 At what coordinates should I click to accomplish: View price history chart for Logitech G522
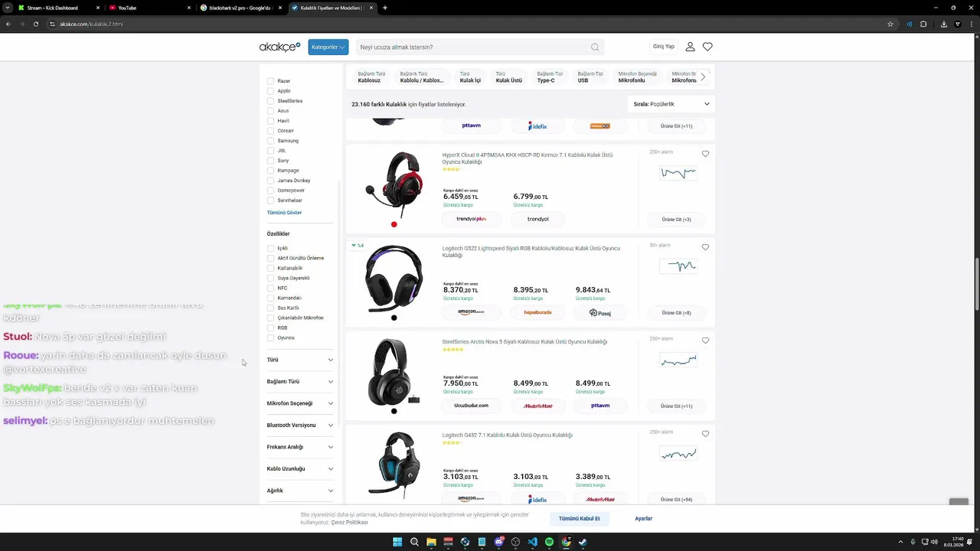pos(678,266)
